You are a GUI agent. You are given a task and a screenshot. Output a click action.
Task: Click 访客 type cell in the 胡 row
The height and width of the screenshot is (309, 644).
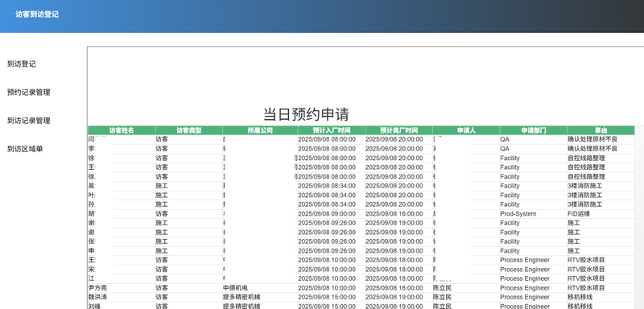point(162,214)
